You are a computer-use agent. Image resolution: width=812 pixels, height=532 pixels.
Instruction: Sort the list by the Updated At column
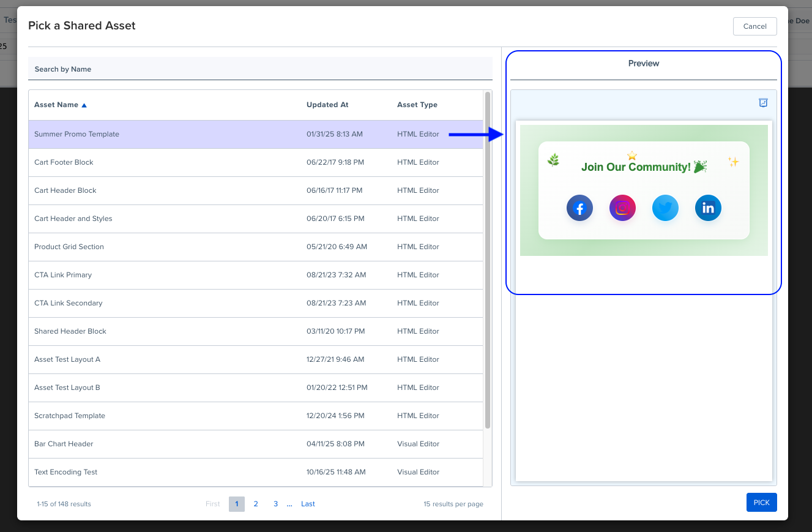point(327,104)
